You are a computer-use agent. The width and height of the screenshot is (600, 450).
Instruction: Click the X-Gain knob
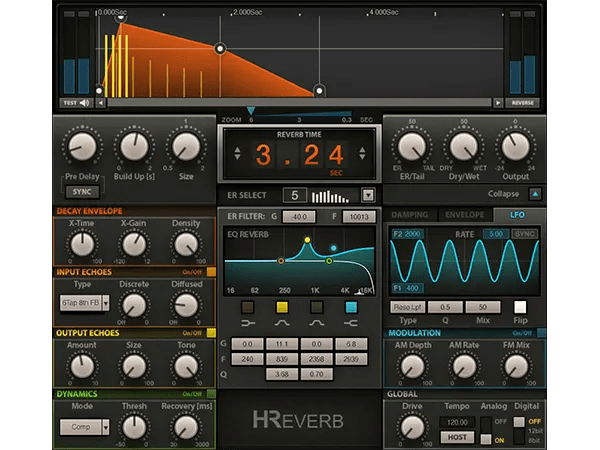[x=134, y=245]
